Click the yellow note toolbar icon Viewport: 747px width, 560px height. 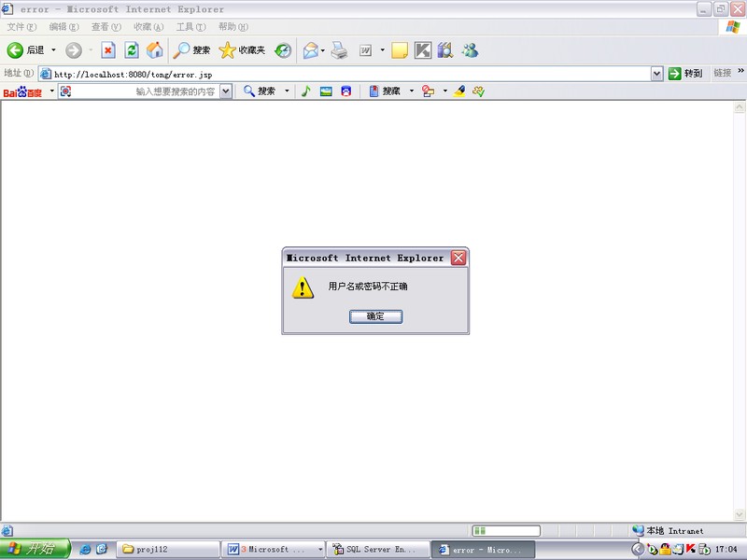(400, 50)
